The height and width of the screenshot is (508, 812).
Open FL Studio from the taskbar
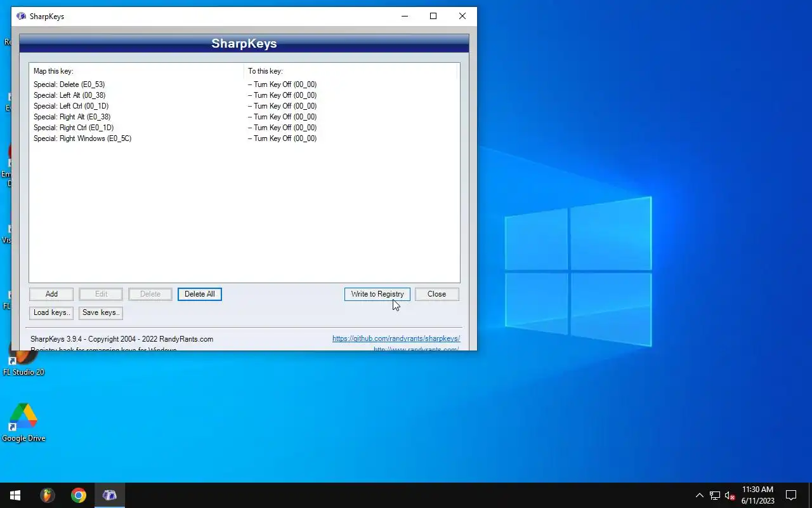[x=48, y=495]
